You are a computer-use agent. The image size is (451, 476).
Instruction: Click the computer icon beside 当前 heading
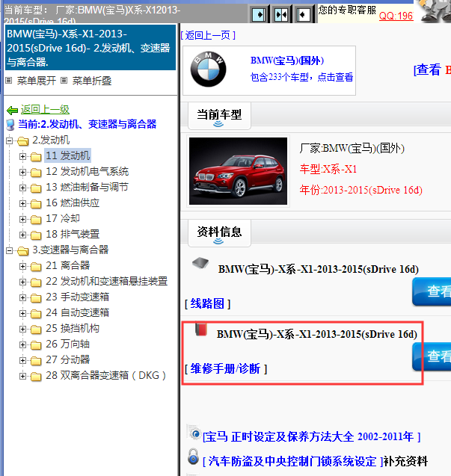[x=11, y=125]
